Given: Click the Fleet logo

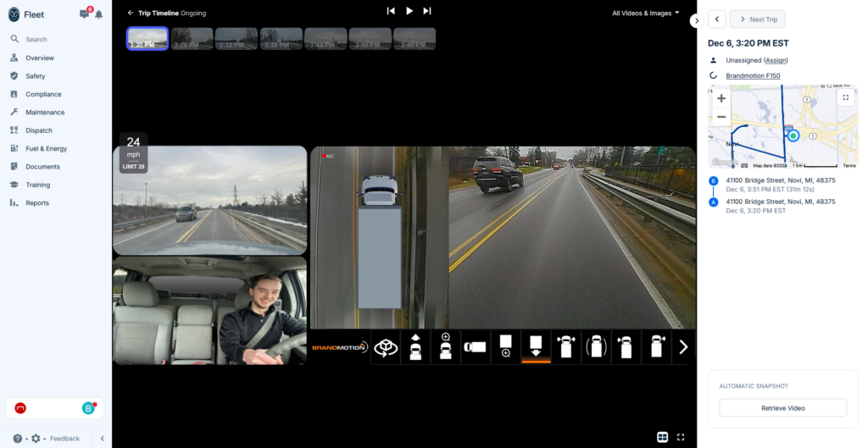Looking at the screenshot, I should pyautogui.click(x=14, y=14).
